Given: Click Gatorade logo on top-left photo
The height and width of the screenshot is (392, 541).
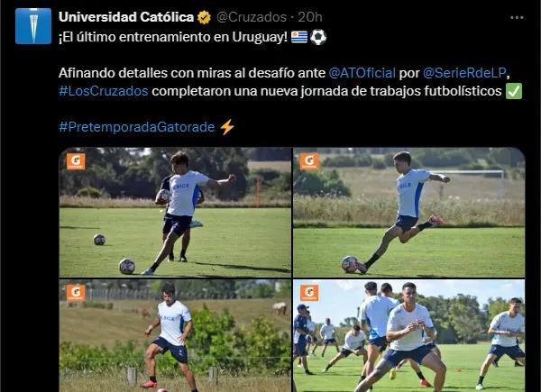Looking at the screenshot, I should click(76, 161).
